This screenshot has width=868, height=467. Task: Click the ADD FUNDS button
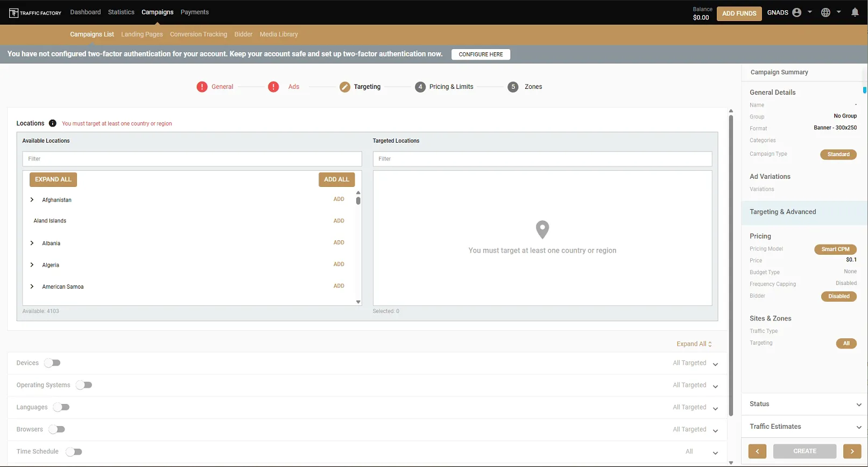point(739,13)
